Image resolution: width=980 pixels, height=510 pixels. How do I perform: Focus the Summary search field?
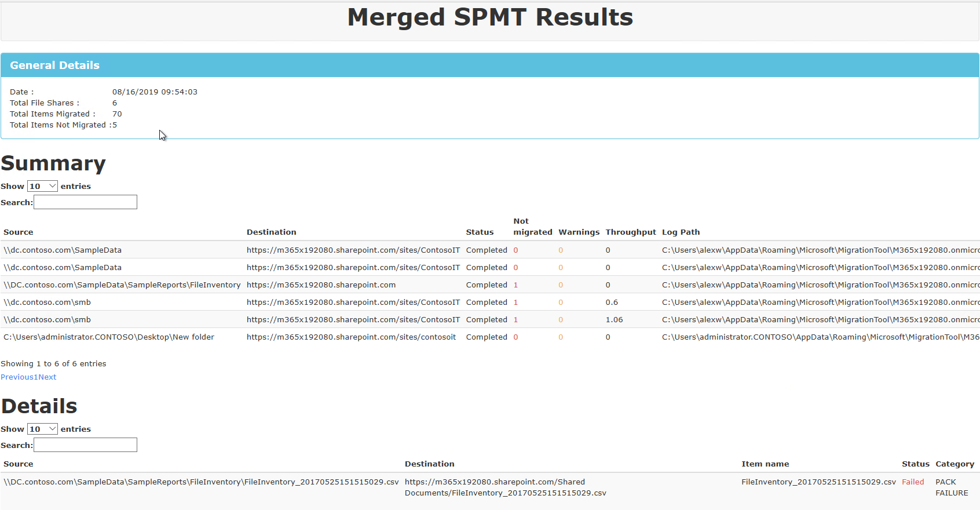click(85, 202)
